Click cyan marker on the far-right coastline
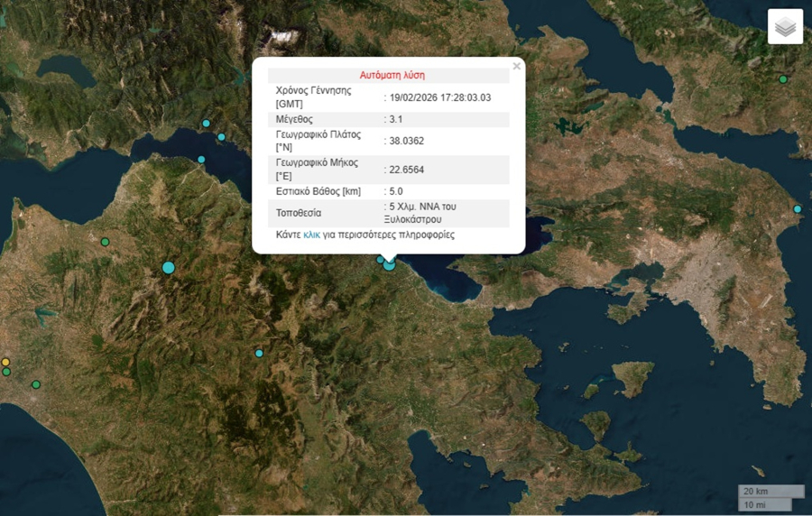Screen dimensions: 812x516 click(798, 209)
